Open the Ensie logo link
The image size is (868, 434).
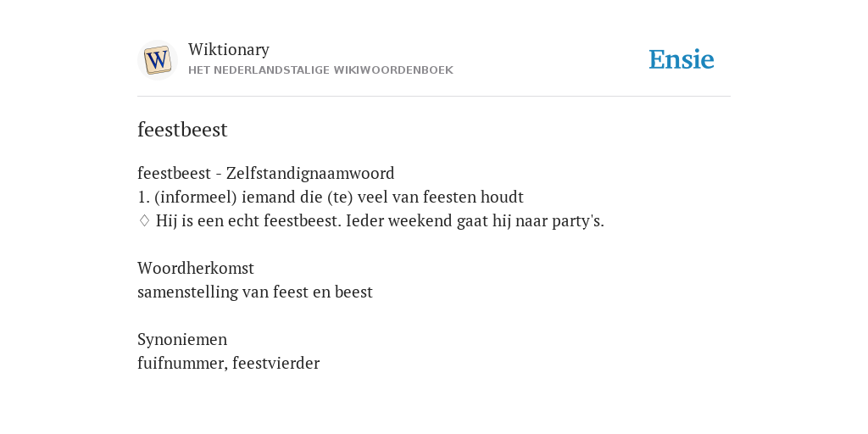pyautogui.click(x=682, y=59)
